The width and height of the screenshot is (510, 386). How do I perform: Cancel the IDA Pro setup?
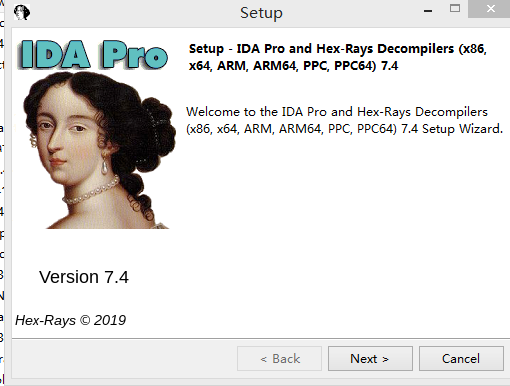461,358
